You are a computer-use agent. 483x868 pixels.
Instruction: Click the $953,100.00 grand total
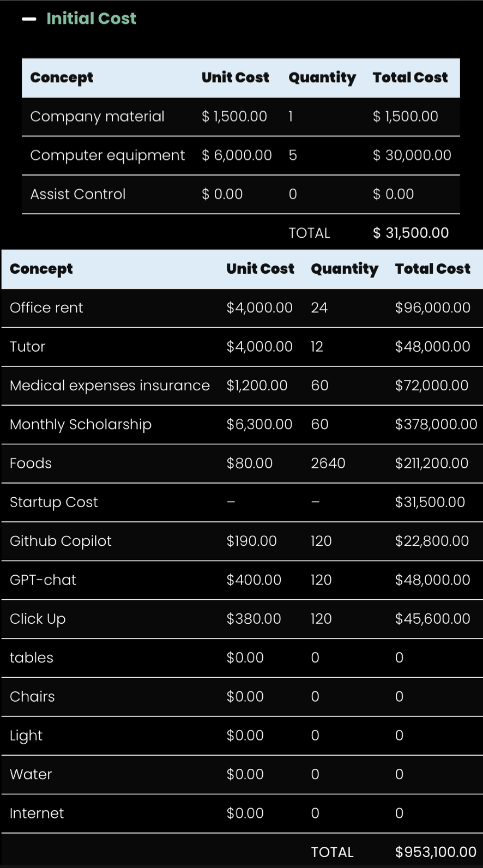pyautogui.click(x=436, y=852)
